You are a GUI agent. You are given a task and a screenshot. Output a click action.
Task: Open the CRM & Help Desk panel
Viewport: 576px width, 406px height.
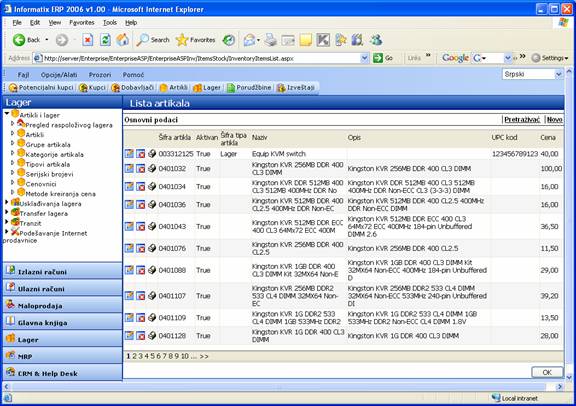tap(62, 373)
